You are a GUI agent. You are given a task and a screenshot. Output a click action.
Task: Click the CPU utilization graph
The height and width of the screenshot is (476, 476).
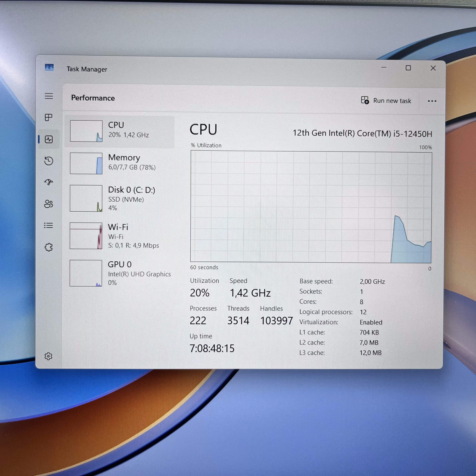(311, 207)
